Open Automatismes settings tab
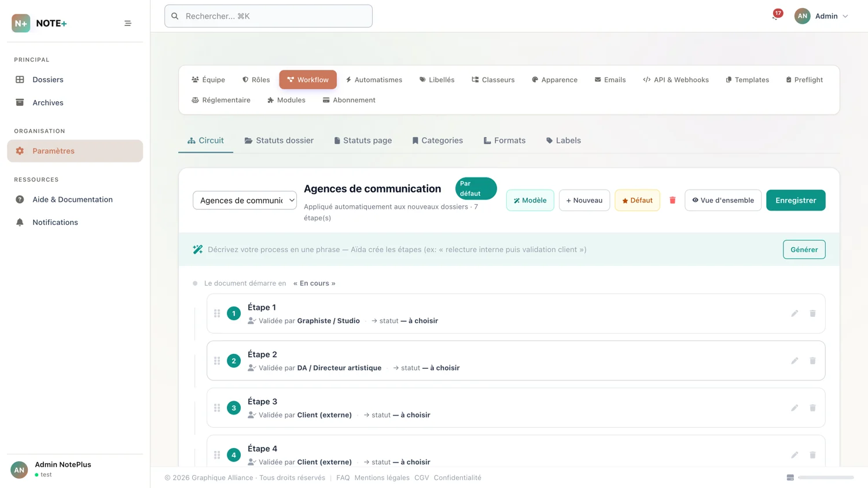 click(374, 80)
